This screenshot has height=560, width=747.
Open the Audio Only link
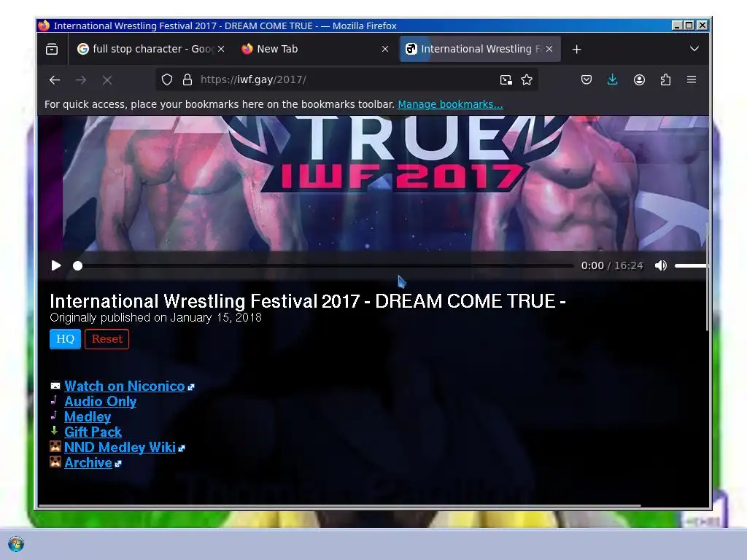[101, 402]
